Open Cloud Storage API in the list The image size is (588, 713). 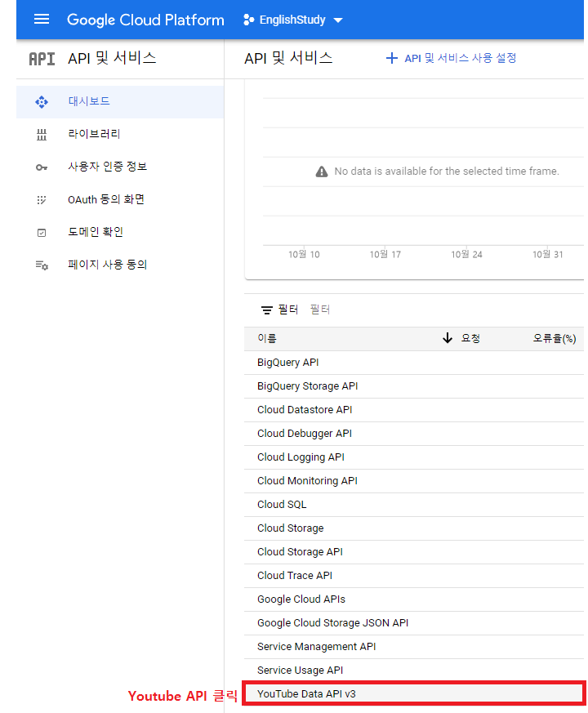[x=414, y=551]
